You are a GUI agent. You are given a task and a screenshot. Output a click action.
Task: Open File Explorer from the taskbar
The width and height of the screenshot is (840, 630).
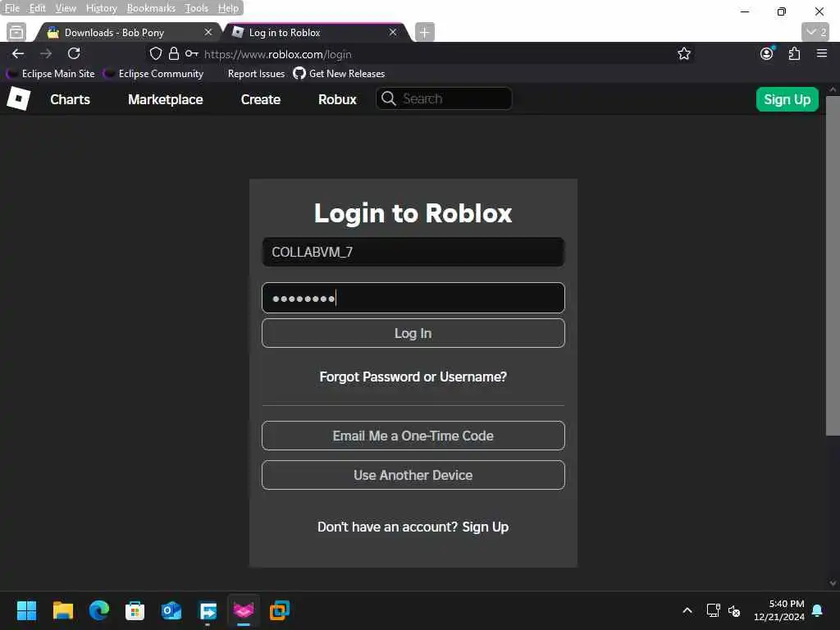62,610
